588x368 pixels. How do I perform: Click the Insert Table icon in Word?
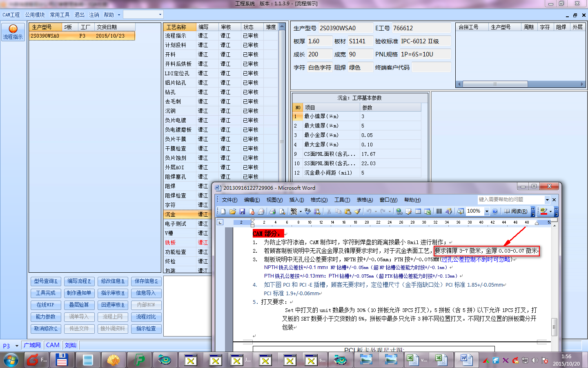click(418, 211)
